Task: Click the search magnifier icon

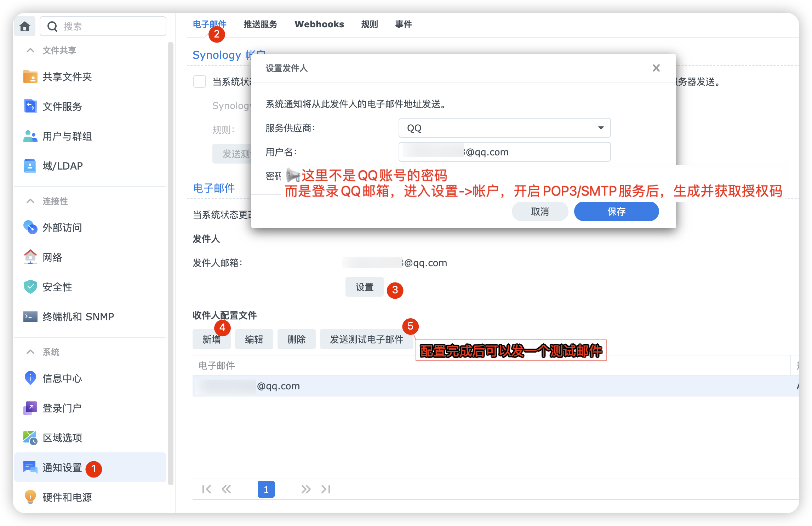Action: point(52,26)
